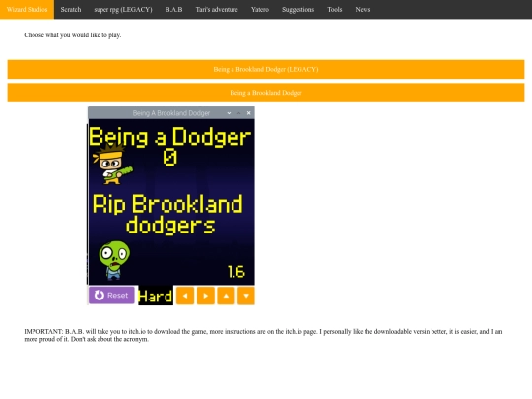Click the score number 0 in the game
The width and height of the screenshot is (532, 399).
(x=170, y=158)
